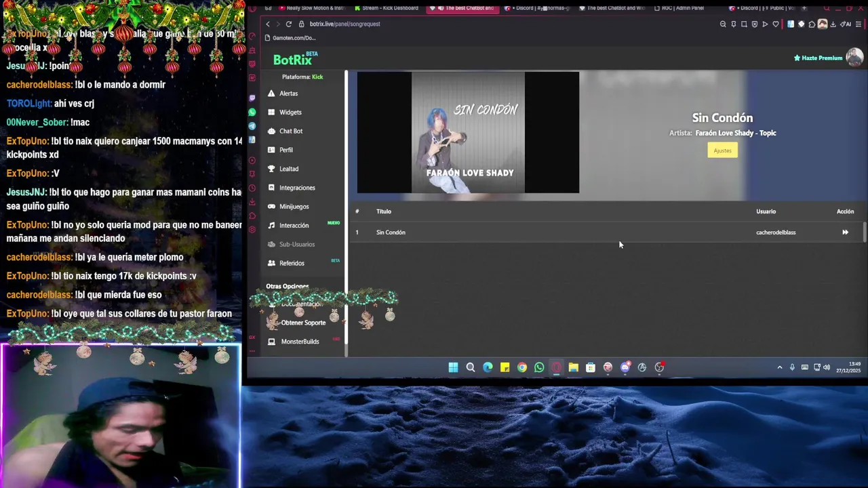Click the browser forward arrow
868x488 pixels.
click(278, 24)
